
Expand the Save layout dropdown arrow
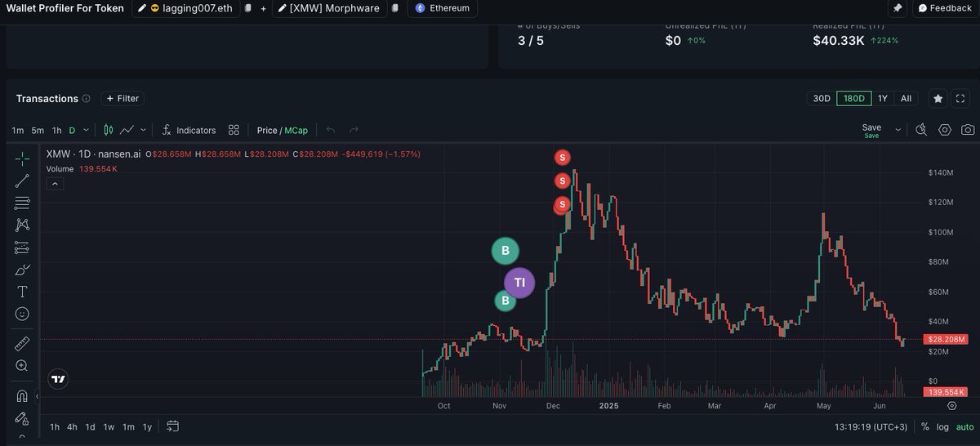898,130
